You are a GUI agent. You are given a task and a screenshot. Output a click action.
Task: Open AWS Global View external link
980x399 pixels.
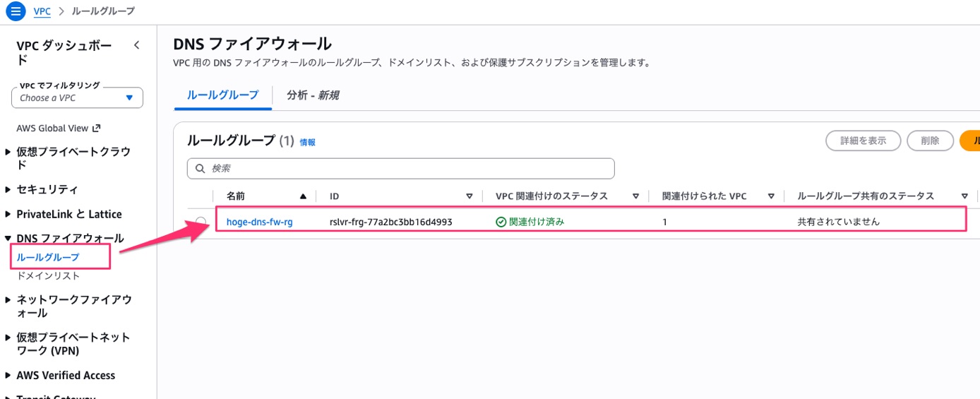pyautogui.click(x=59, y=129)
